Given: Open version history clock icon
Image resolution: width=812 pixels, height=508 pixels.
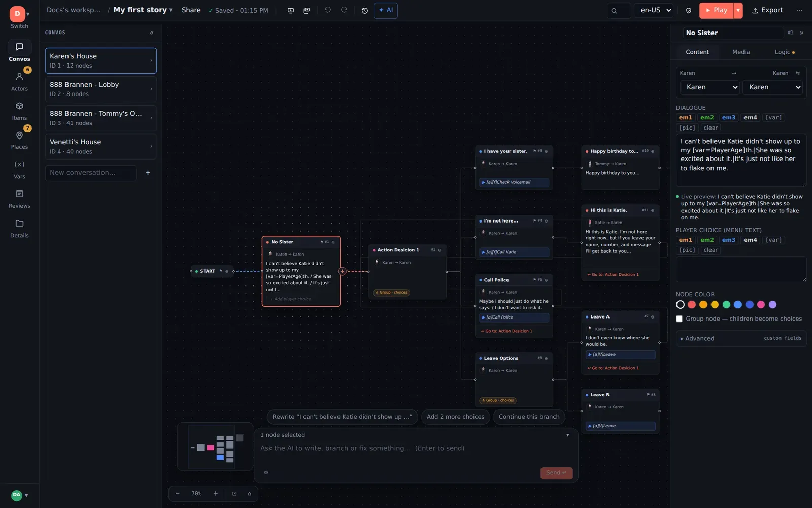Looking at the screenshot, I should [x=364, y=10].
